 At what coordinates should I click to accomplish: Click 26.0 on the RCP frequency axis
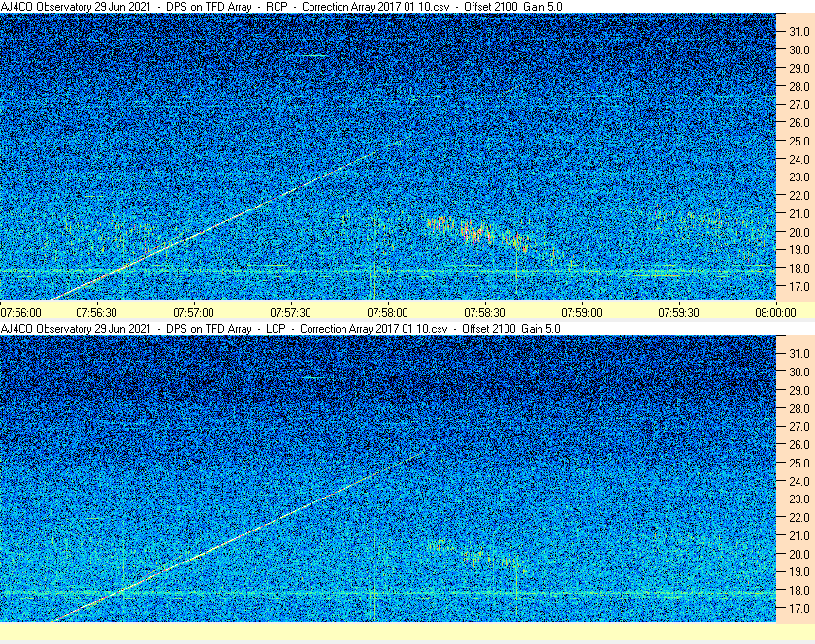(799, 122)
